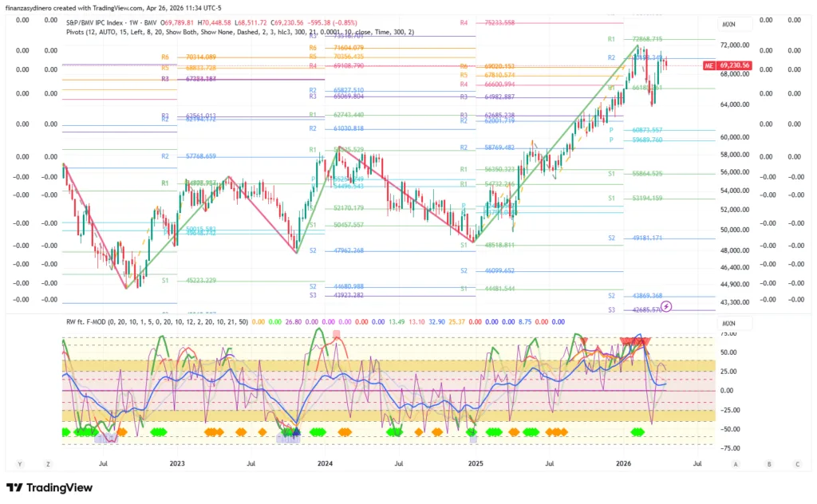This screenshot has width=817, height=504.
Task: Click the B scale button at bottom right
Action: 768,463
